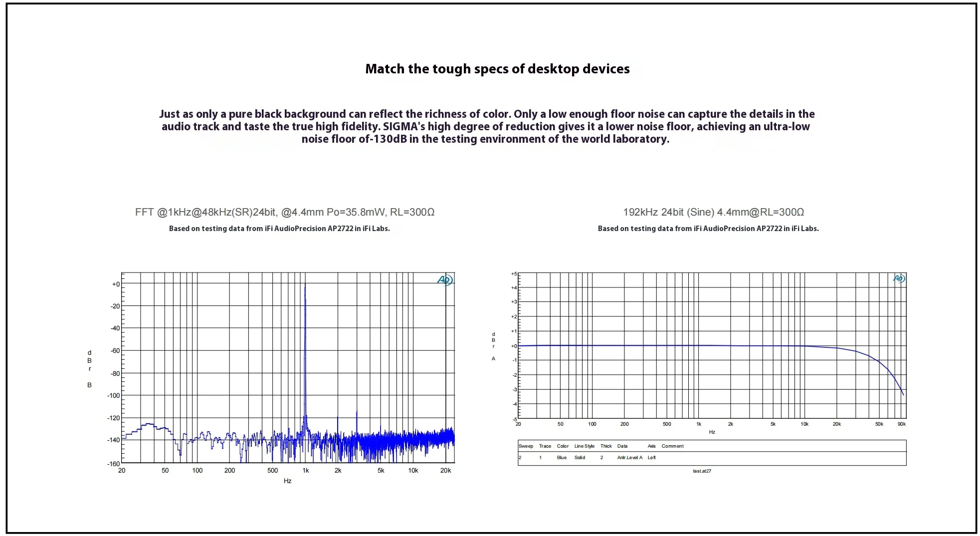Viewport: 980px width, 536px height.
Task: Click the "20k" x-axis label on the FFT chart
Action: pyautogui.click(x=445, y=471)
